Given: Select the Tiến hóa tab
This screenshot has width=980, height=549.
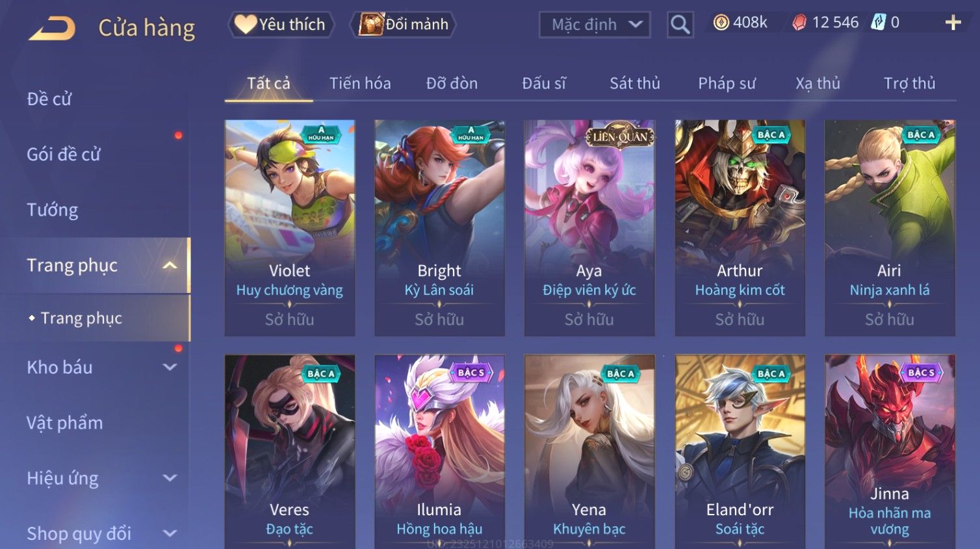Looking at the screenshot, I should 360,83.
